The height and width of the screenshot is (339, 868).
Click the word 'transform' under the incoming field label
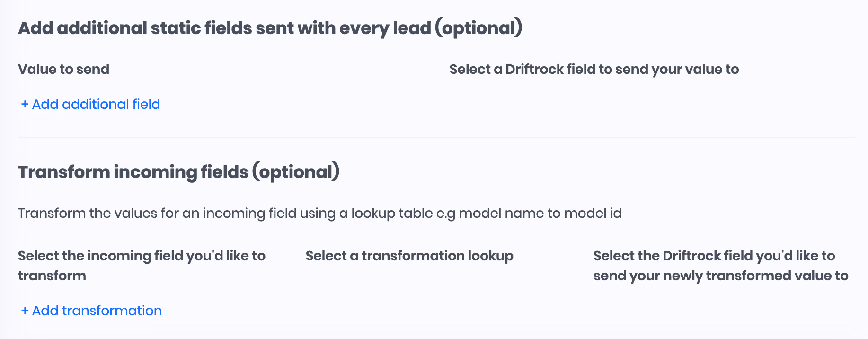pos(52,276)
